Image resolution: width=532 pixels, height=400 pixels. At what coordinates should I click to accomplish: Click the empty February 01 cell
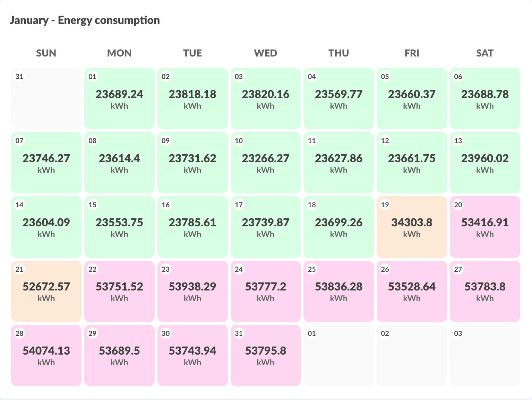[x=338, y=355]
